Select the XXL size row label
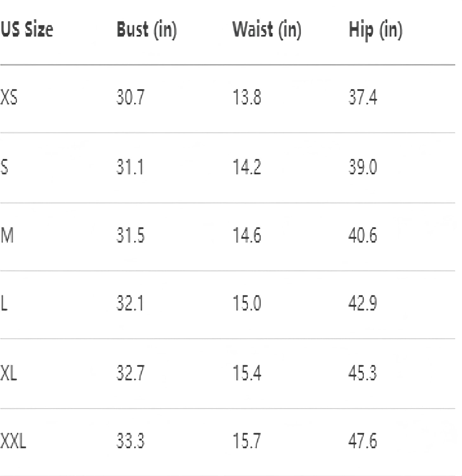This screenshot has height=476, width=462. pyautogui.click(x=13, y=441)
